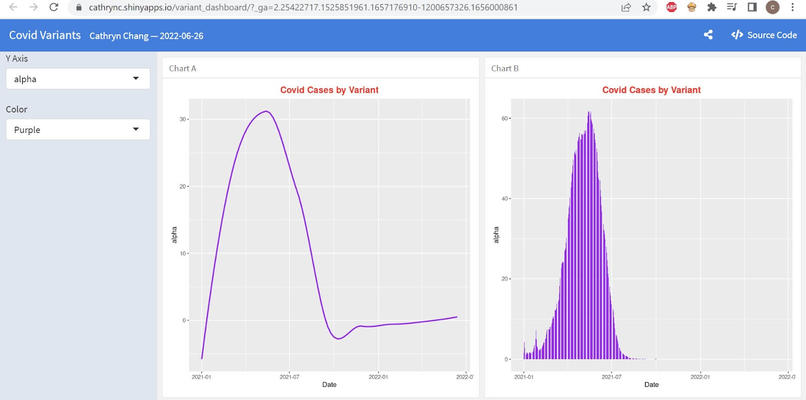Click the Chart A panel header
Image resolution: width=806 pixels, height=400 pixels.
320,68
